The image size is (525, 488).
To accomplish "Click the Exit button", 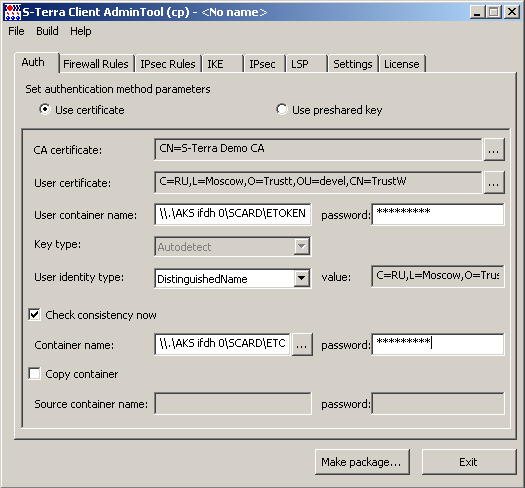I will (469, 462).
